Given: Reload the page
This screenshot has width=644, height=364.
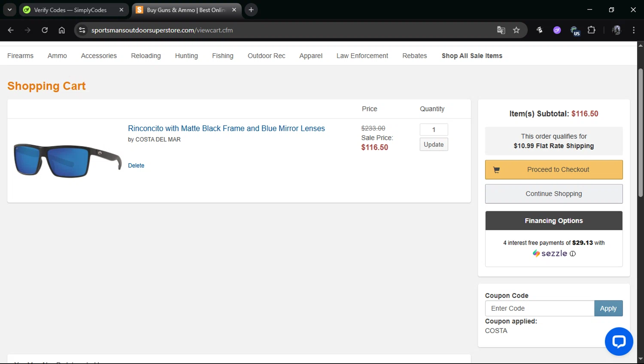Looking at the screenshot, I should pyautogui.click(x=45, y=30).
